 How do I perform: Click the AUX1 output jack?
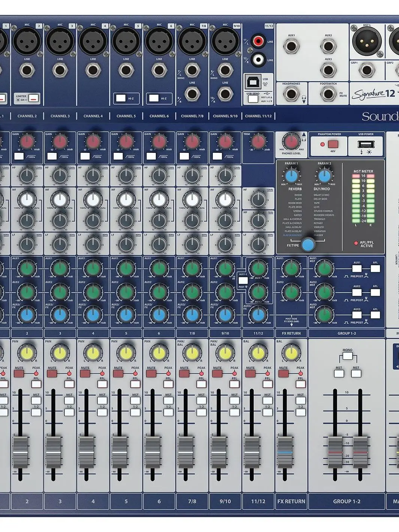click(291, 47)
